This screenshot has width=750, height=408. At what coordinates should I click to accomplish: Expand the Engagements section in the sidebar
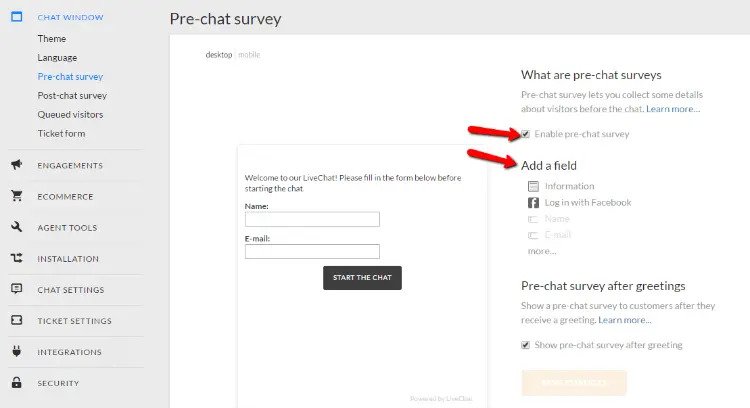point(70,165)
